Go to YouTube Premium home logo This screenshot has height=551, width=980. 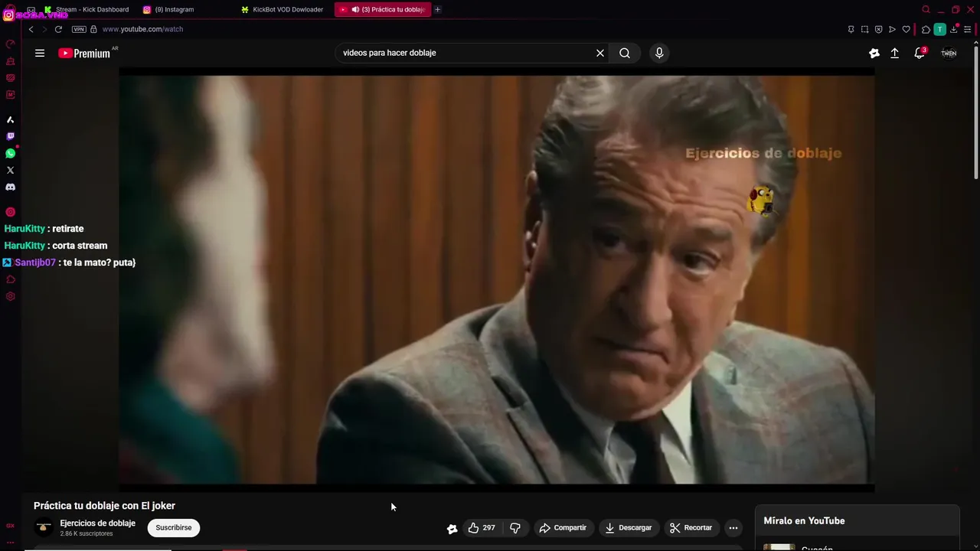(x=84, y=53)
